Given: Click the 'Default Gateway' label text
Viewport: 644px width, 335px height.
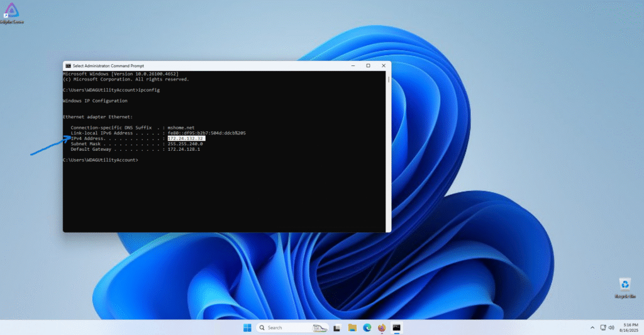Looking at the screenshot, I should pyautogui.click(x=91, y=150).
